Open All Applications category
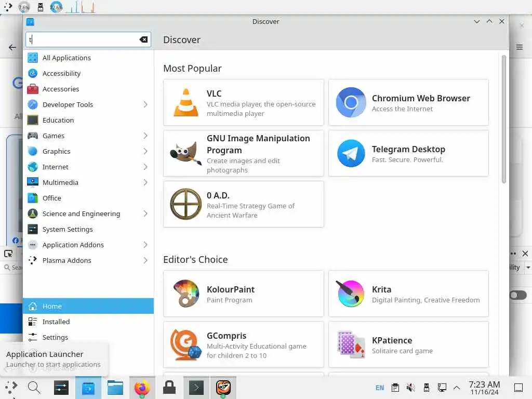 point(88,58)
